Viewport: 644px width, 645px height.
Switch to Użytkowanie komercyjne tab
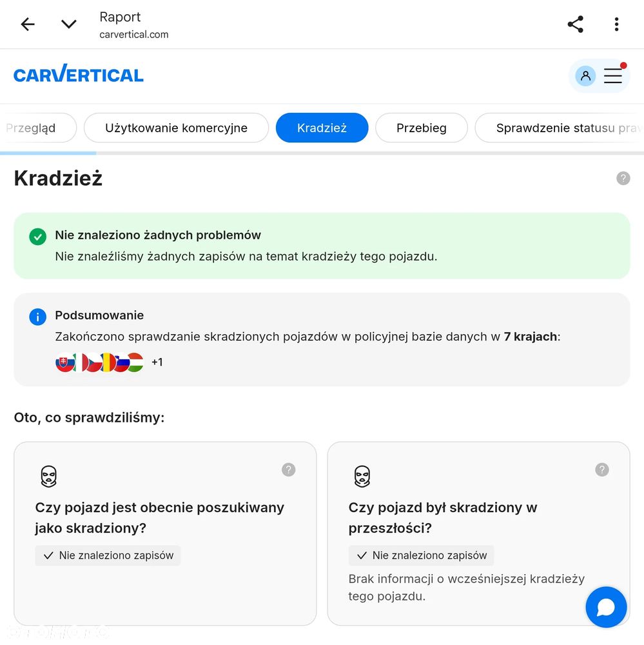[176, 128]
